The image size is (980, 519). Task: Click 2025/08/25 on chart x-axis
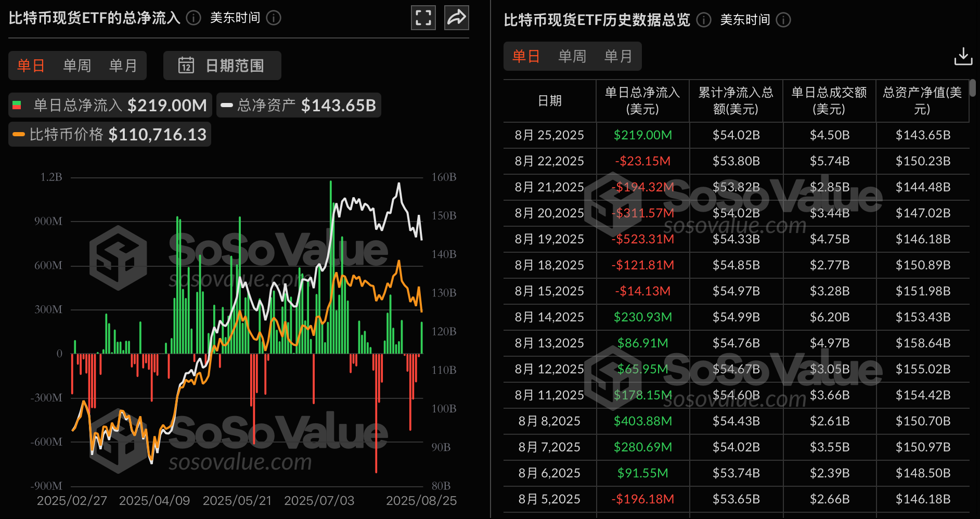[421, 501]
